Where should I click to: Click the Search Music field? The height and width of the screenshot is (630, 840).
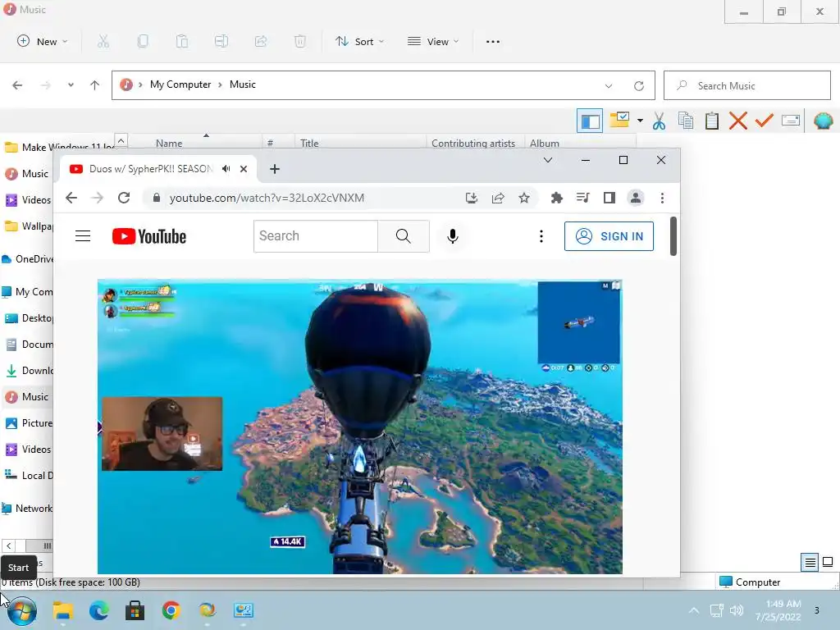746,85
